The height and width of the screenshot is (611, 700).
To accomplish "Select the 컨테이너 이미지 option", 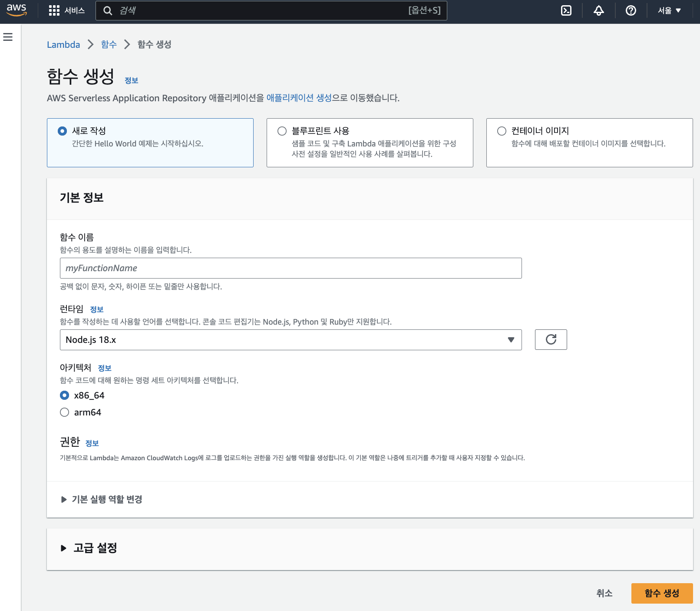I will click(590, 143).
